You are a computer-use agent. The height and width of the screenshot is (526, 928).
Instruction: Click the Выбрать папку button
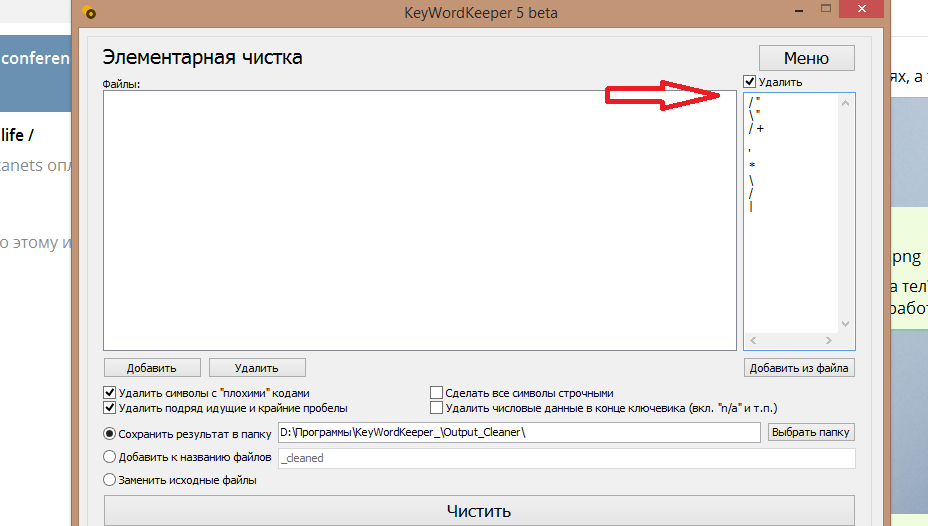tap(811, 432)
